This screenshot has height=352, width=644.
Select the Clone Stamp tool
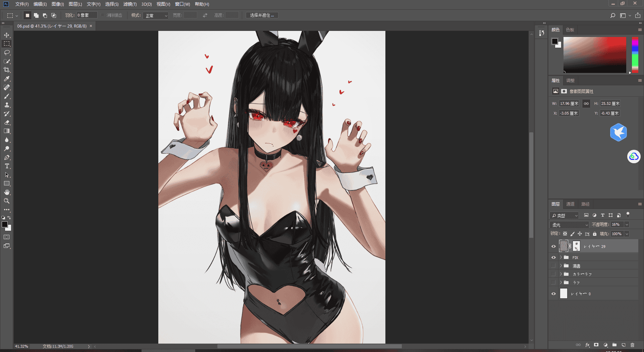coord(7,105)
